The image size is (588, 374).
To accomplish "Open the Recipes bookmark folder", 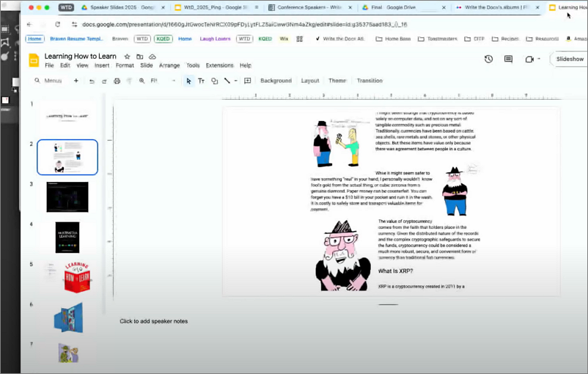I will pos(505,39).
